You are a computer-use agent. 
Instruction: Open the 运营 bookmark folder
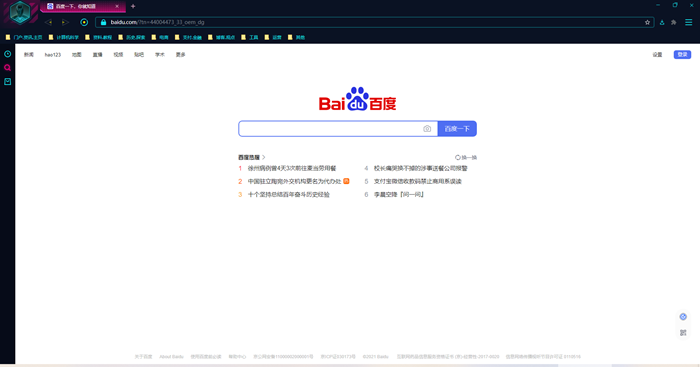pyautogui.click(x=273, y=38)
